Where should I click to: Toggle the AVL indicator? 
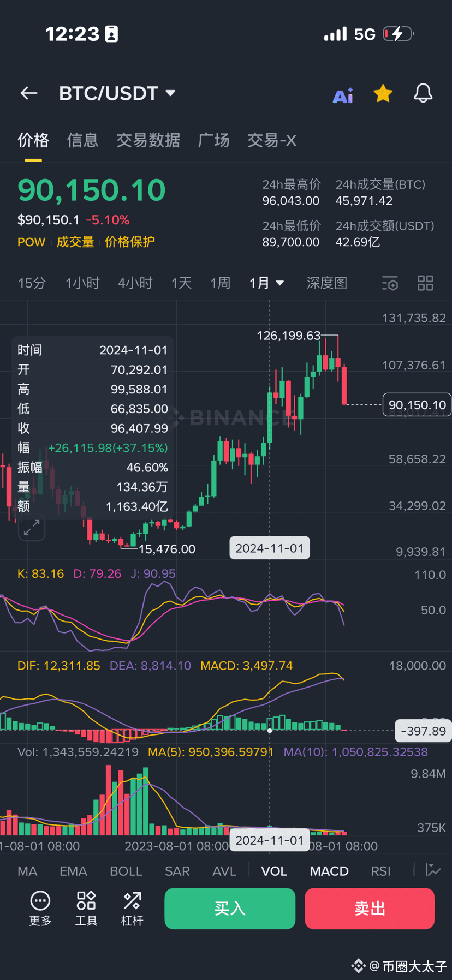click(x=224, y=871)
